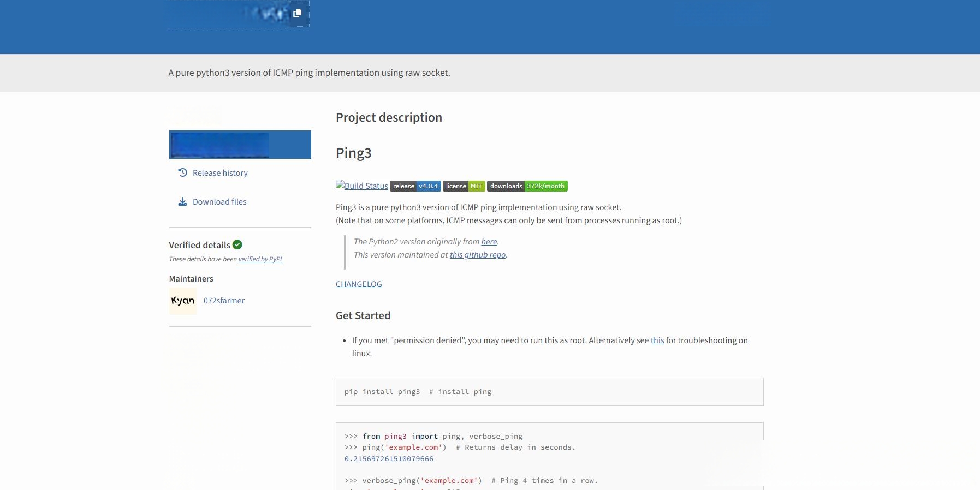Open the Build Status badge
This screenshot has height=490, width=980.
[x=362, y=186]
